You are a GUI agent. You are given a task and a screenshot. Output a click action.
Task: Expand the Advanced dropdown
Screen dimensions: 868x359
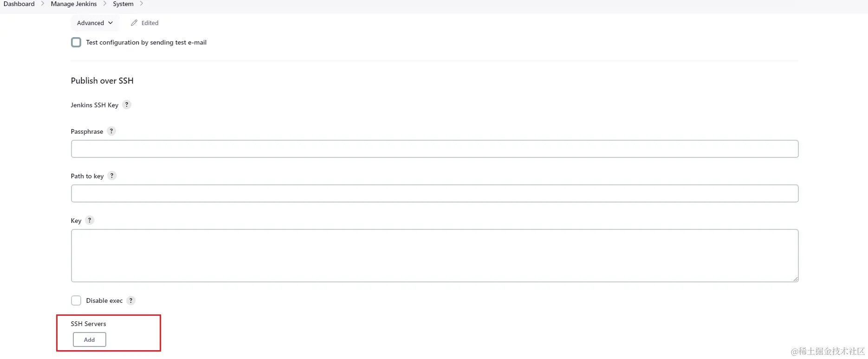coord(95,23)
